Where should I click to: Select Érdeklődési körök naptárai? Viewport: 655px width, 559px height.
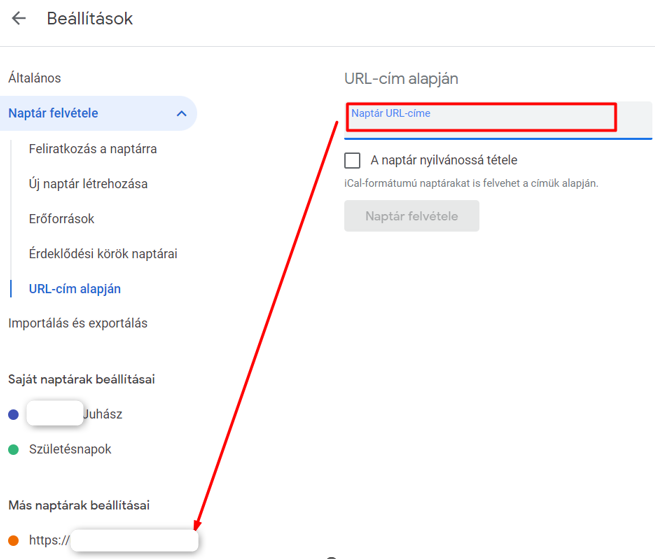click(x=103, y=254)
